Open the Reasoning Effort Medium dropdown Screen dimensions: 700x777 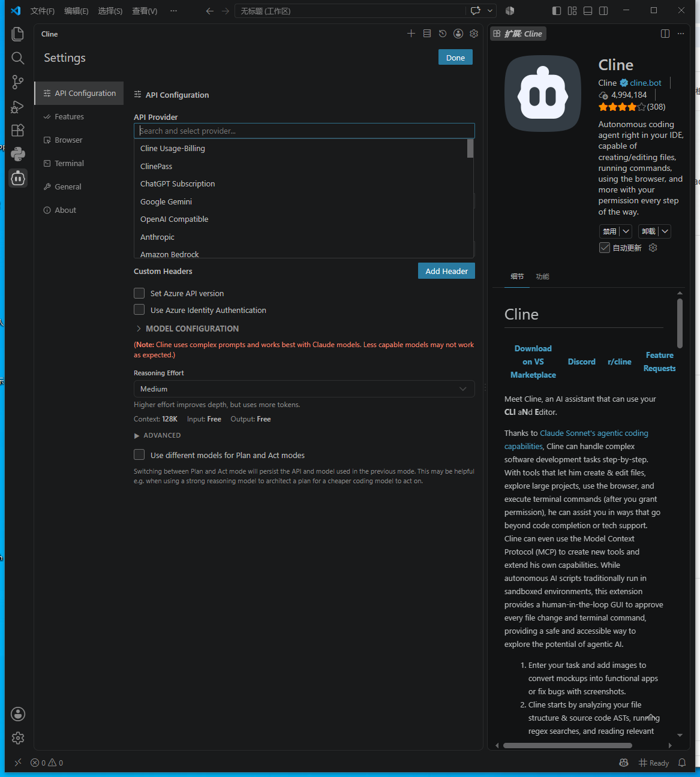pos(304,389)
